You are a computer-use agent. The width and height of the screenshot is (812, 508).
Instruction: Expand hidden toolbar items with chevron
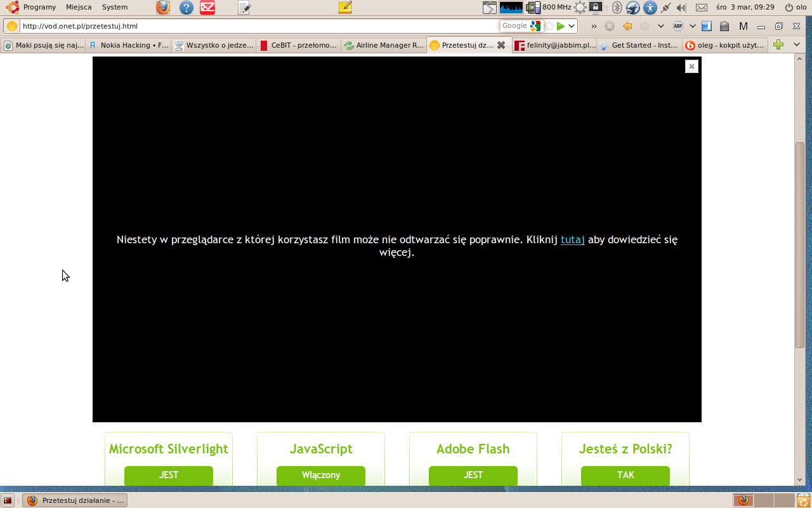594,26
